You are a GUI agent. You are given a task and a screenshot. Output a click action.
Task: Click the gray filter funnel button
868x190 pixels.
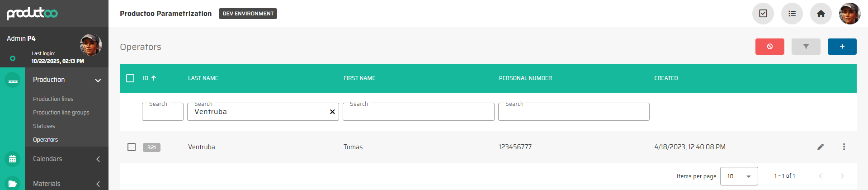[806, 47]
